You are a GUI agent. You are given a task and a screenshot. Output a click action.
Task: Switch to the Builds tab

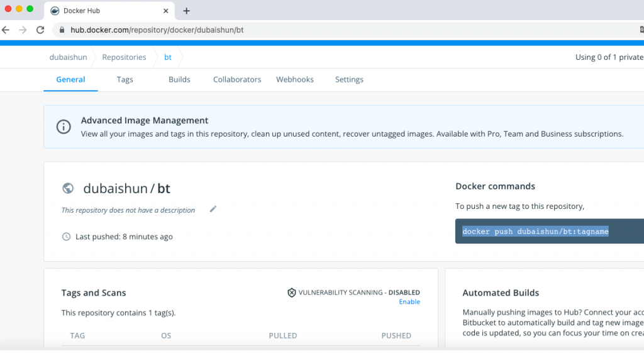click(x=179, y=79)
